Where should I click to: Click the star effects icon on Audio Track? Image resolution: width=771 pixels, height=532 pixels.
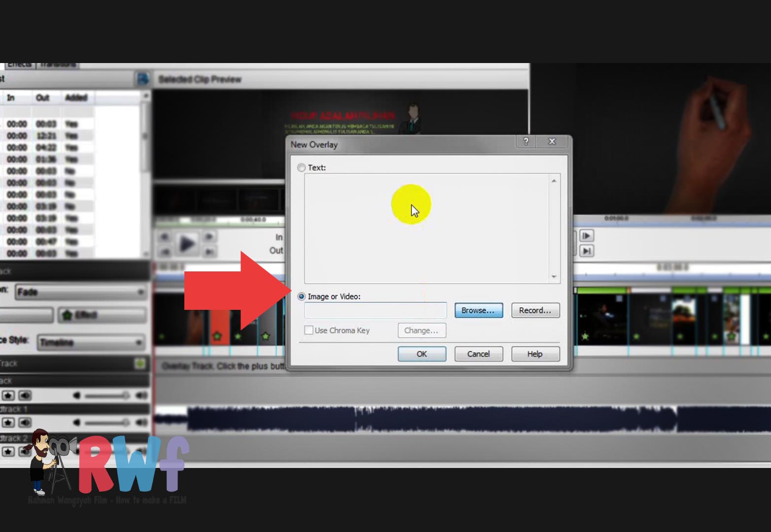(x=8, y=395)
